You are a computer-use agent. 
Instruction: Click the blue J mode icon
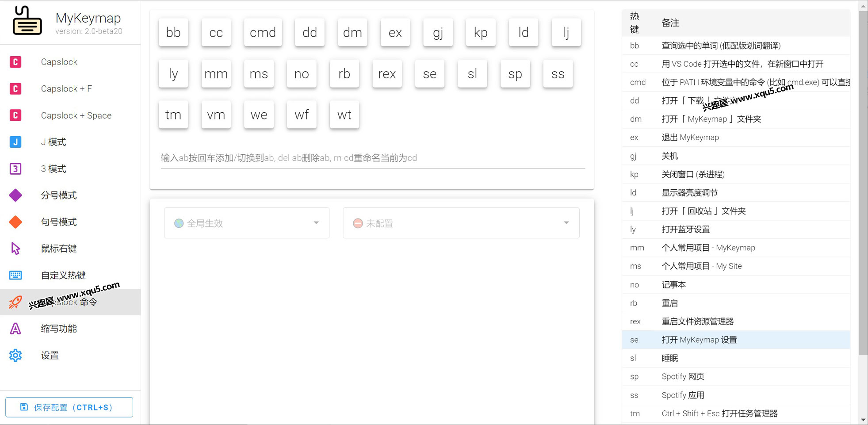pos(15,142)
